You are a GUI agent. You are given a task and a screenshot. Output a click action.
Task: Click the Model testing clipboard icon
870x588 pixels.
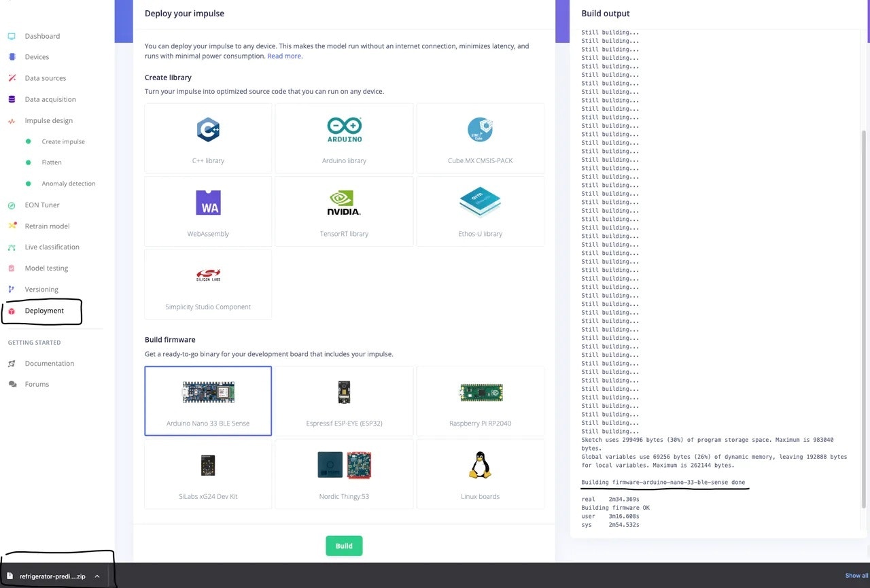pyautogui.click(x=12, y=268)
